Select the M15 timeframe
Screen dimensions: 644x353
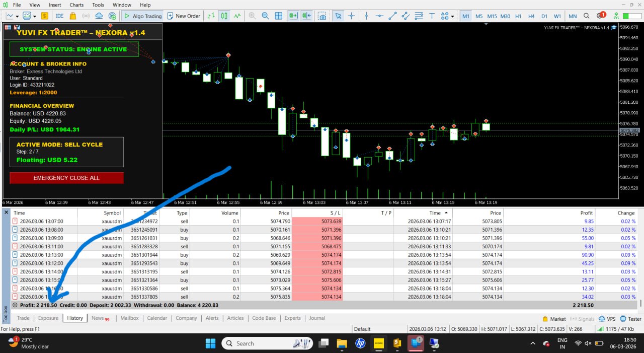pos(492,16)
